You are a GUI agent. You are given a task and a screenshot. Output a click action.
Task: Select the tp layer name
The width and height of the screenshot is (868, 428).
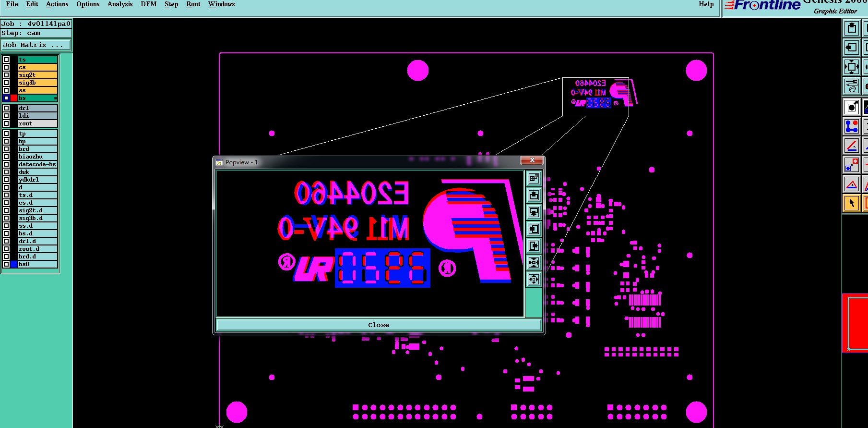pyautogui.click(x=38, y=134)
